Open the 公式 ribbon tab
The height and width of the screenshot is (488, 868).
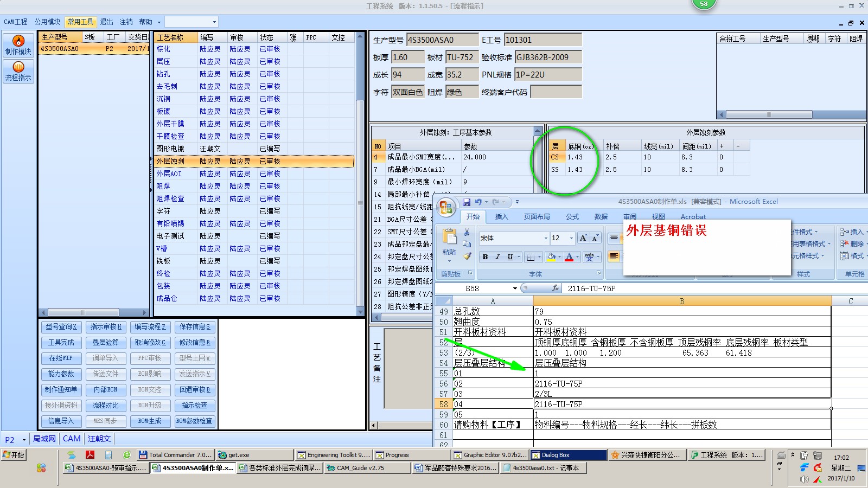pos(572,217)
